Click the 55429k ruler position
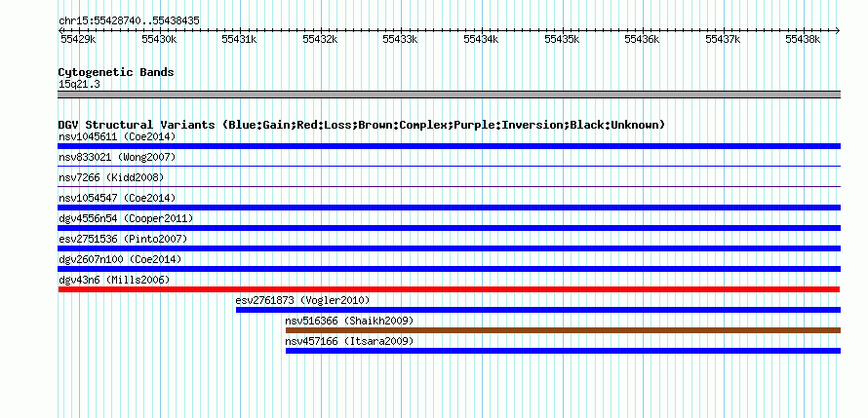Image resolution: width=868 pixels, height=418 pixels. pyautogui.click(x=79, y=39)
